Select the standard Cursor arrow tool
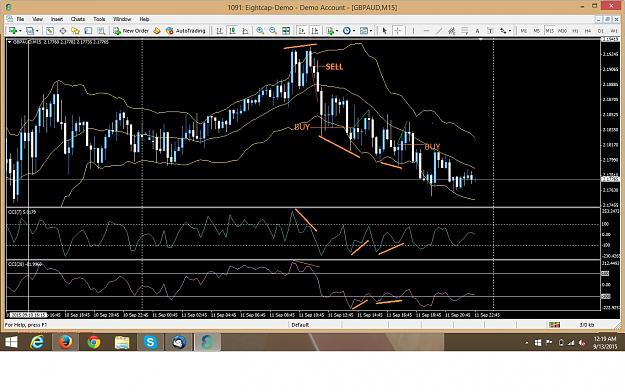 click(385, 31)
